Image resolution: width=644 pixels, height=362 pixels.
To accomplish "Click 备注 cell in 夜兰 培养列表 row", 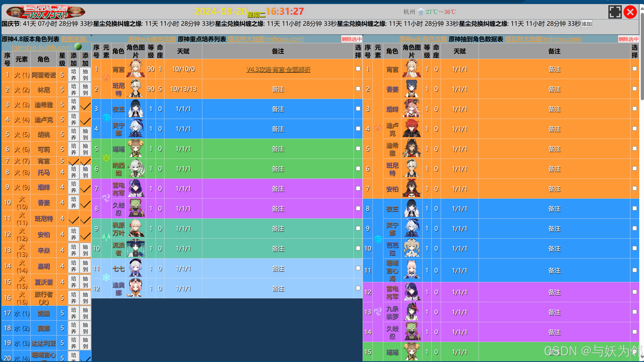I will [278, 109].
